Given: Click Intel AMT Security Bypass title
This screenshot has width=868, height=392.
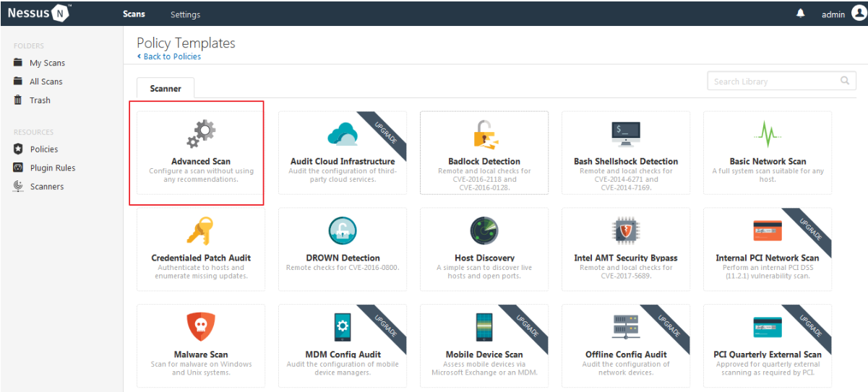Looking at the screenshot, I should click(626, 258).
